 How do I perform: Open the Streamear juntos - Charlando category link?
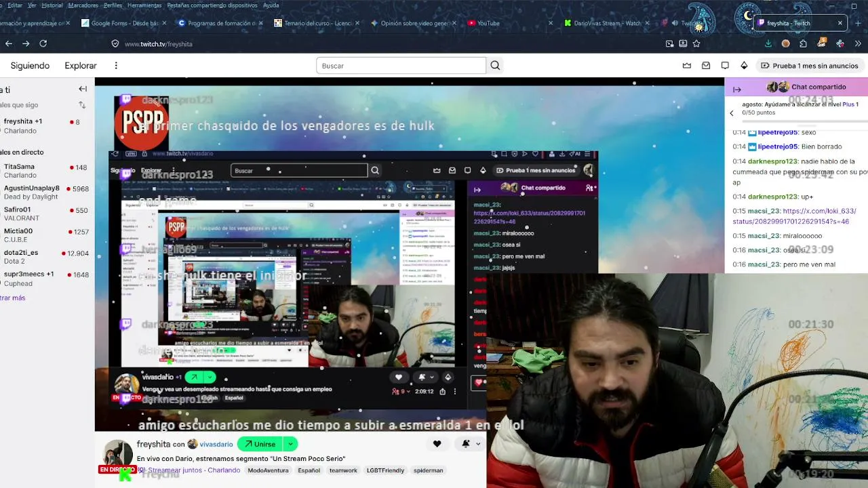pyautogui.click(x=194, y=470)
